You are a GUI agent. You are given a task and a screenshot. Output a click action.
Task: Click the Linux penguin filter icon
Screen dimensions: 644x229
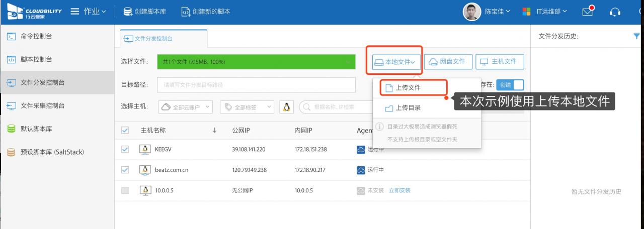[286, 106]
